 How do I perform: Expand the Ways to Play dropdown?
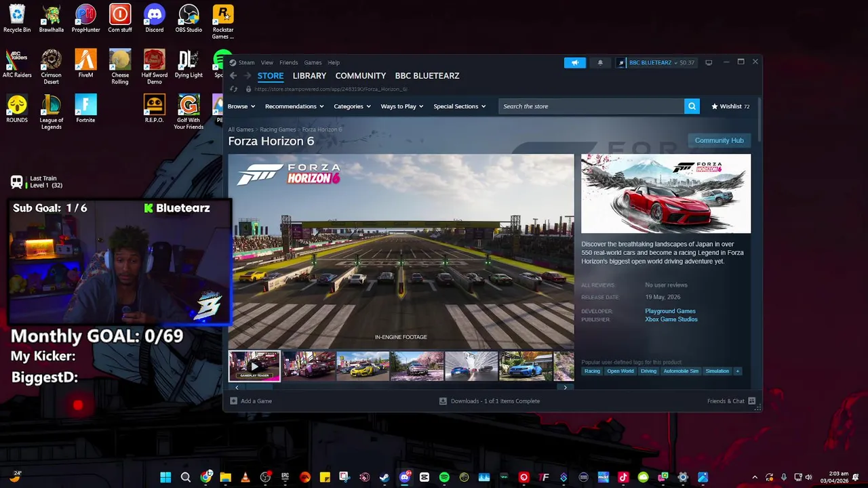pyautogui.click(x=402, y=106)
